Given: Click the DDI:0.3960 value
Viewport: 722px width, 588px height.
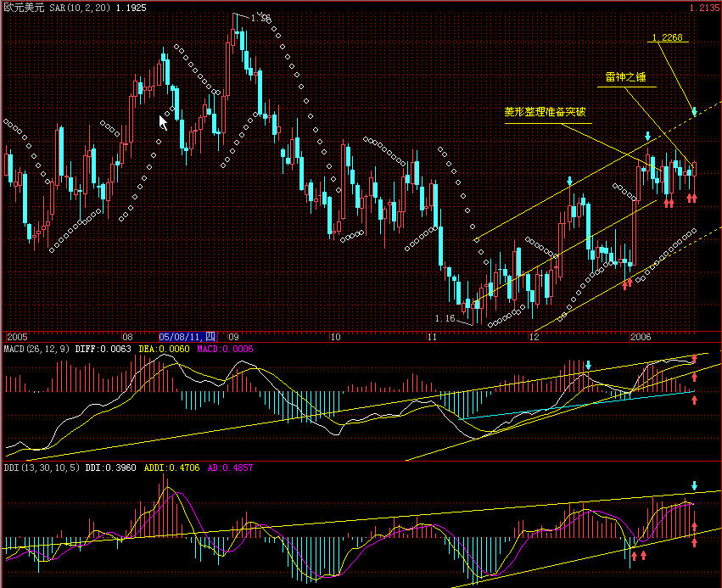Looking at the screenshot, I should coord(111,468).
